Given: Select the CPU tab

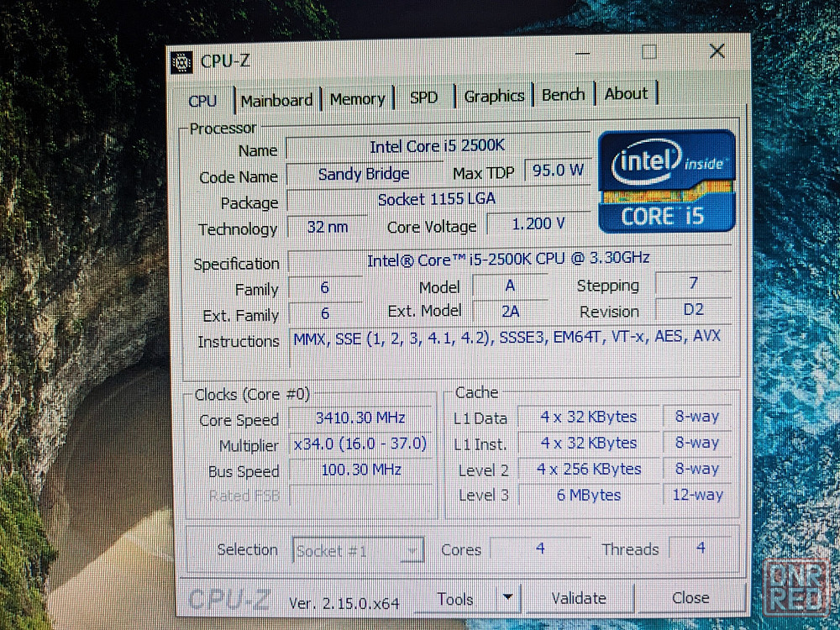Looking at the screenshot, I should click(202, 102).
